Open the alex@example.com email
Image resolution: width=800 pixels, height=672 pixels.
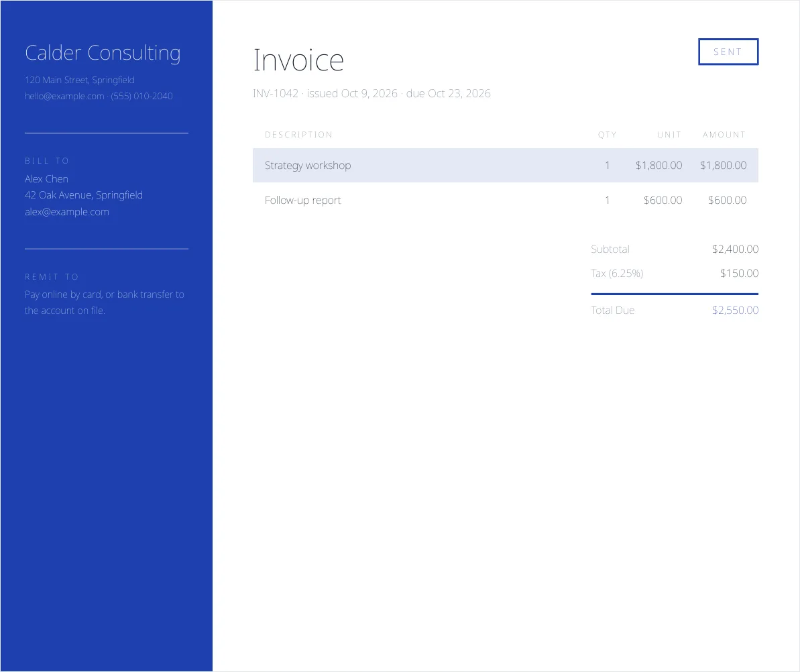67,212
